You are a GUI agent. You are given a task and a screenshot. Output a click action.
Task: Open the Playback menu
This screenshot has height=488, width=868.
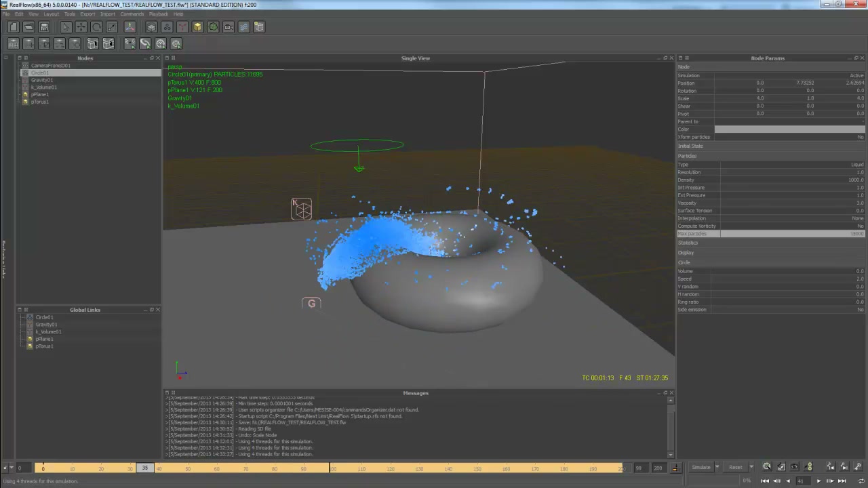(x=159, y=14)
